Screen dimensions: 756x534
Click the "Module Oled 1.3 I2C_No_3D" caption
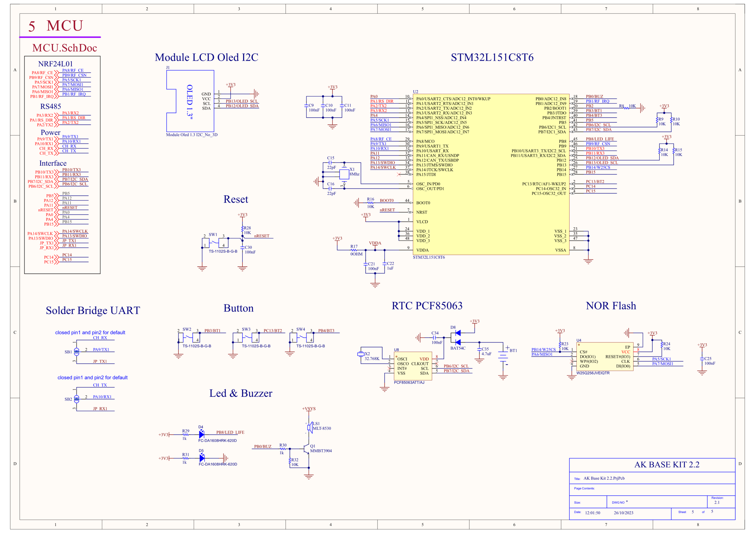[x=192, y=135]
